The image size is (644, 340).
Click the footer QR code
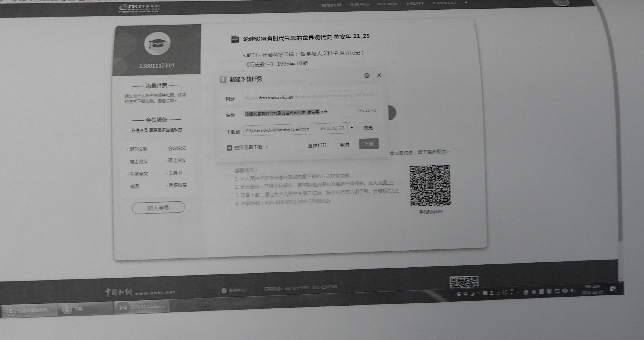[464, 281]
